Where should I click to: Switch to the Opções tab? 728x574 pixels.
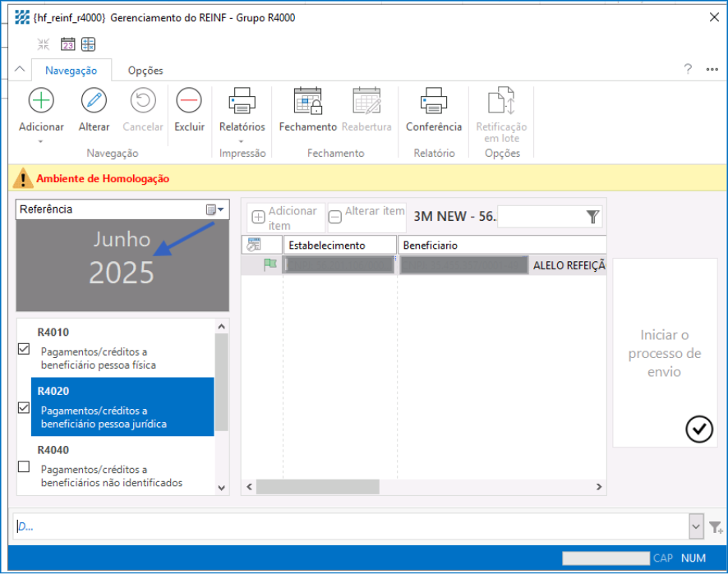pos(145,71)
